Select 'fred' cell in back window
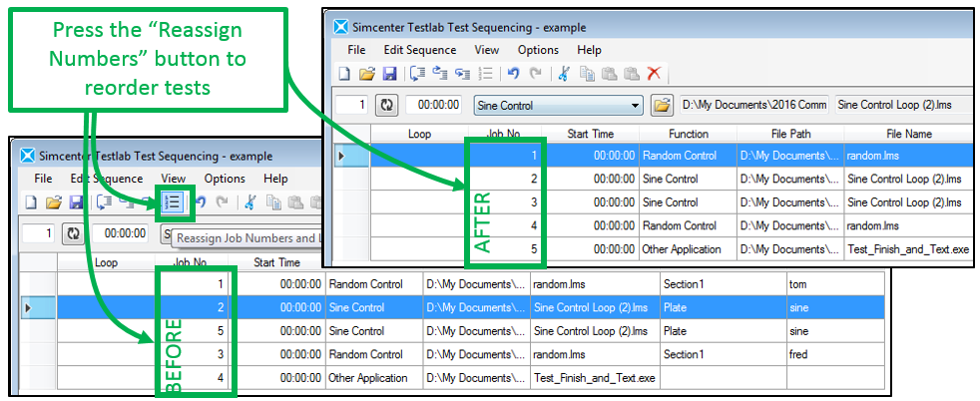 pos(835,354)
